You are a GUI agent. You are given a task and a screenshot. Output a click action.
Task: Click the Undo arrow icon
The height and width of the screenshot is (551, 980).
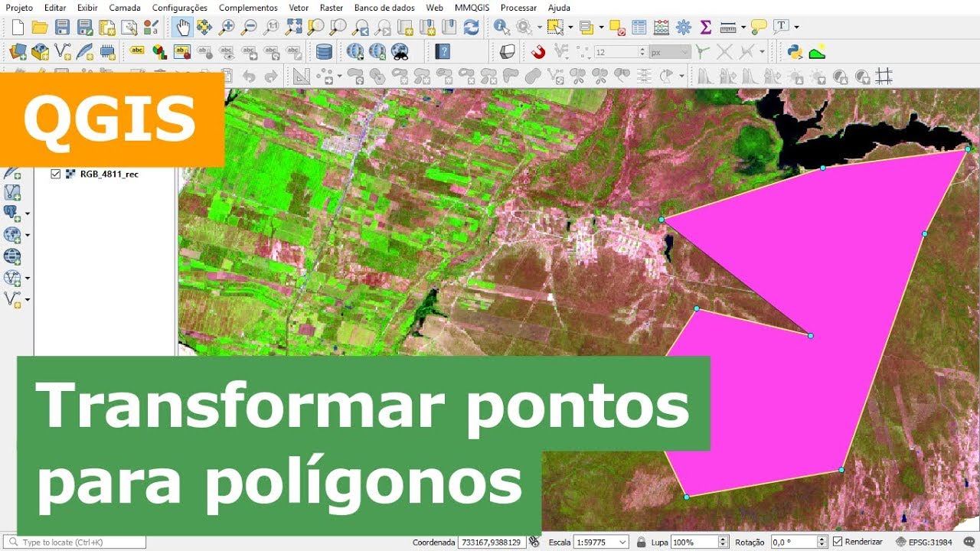(249, 77)
